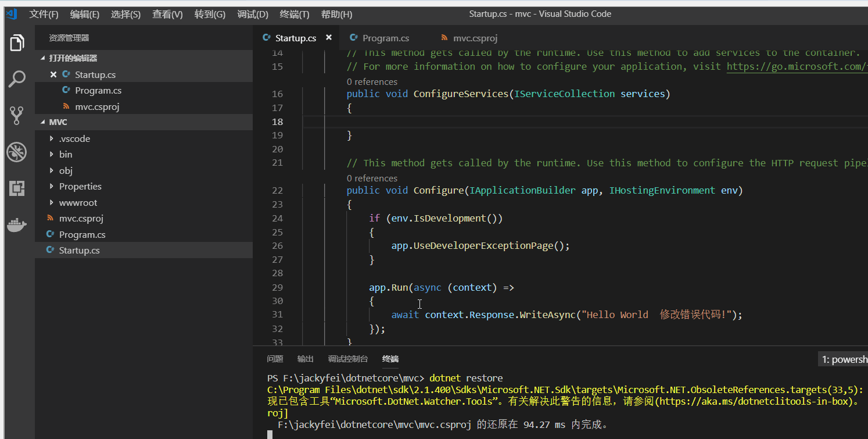868x439 pixels.
Task: Open the terminal selector dropdown showing powershell
Action: click(x=844, y=360)
